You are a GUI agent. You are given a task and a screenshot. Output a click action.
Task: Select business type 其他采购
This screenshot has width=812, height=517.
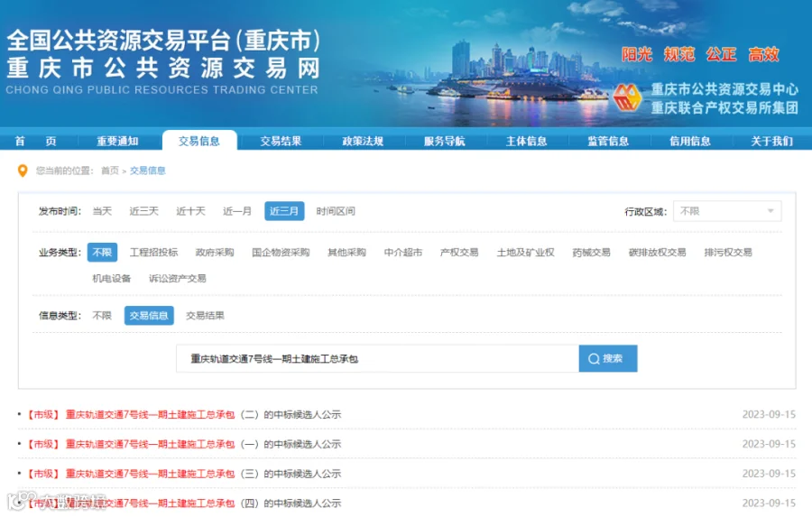tap(347, 253)
